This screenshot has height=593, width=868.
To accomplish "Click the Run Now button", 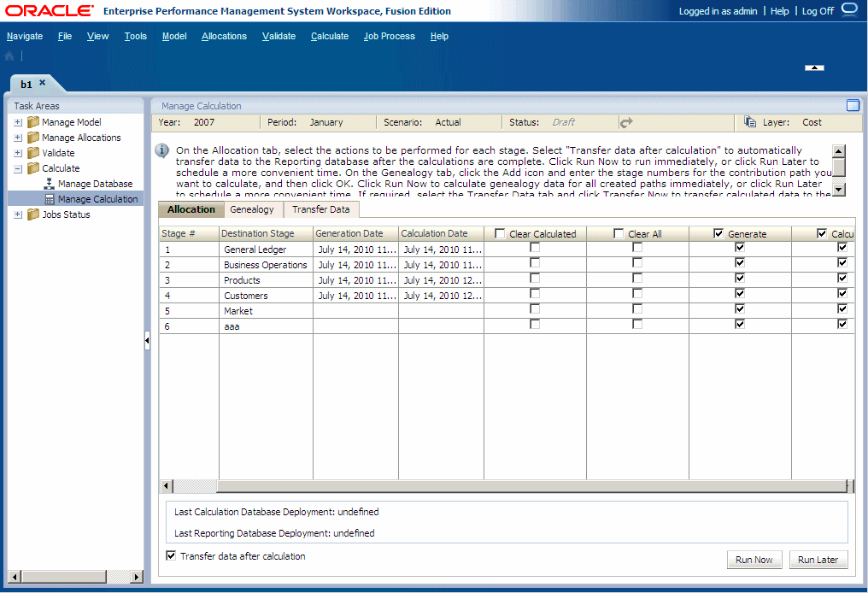I will (x=754, y=560).
